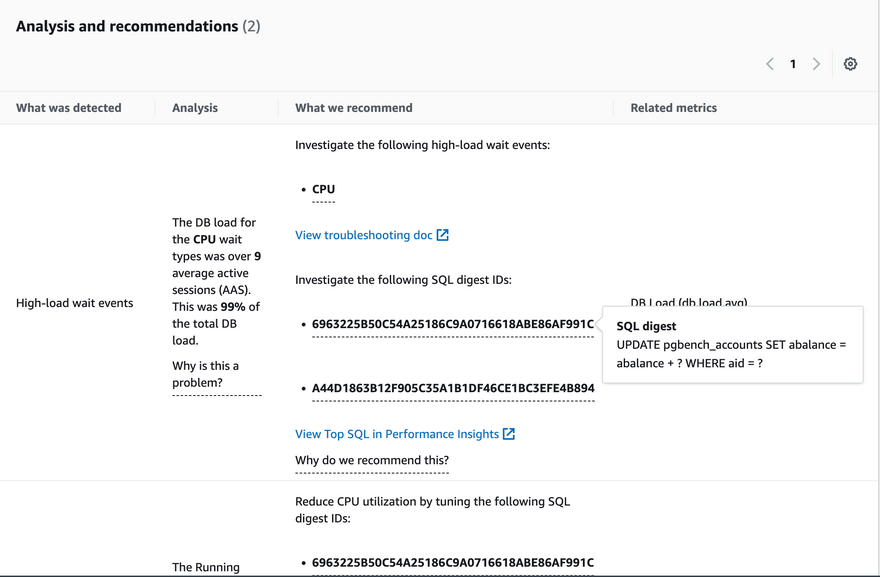880x577 pixels.
Task: Select SQL digest ID starting with A44D1863
Action: coord(453,388)
